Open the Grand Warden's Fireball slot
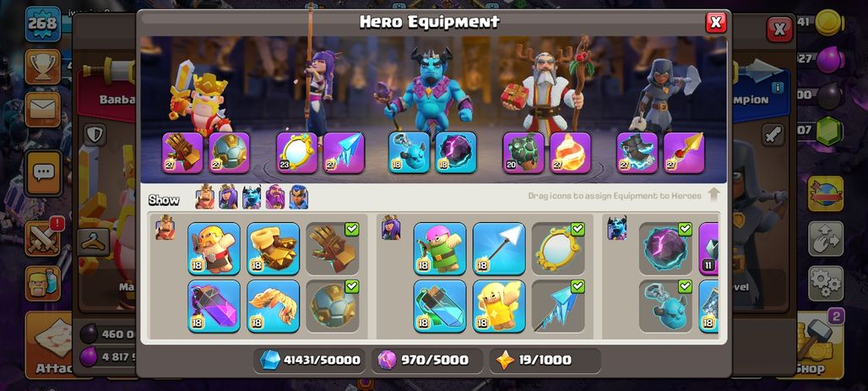Screen dimensions: 868x391 click(570, 153)
